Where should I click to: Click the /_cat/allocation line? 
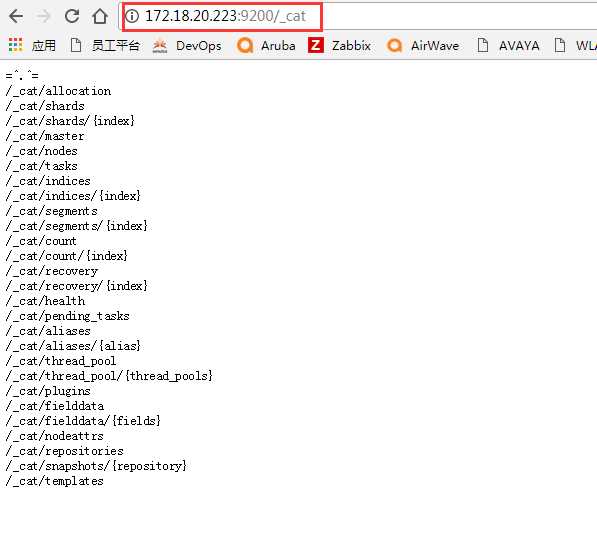[x=58, y=91]
